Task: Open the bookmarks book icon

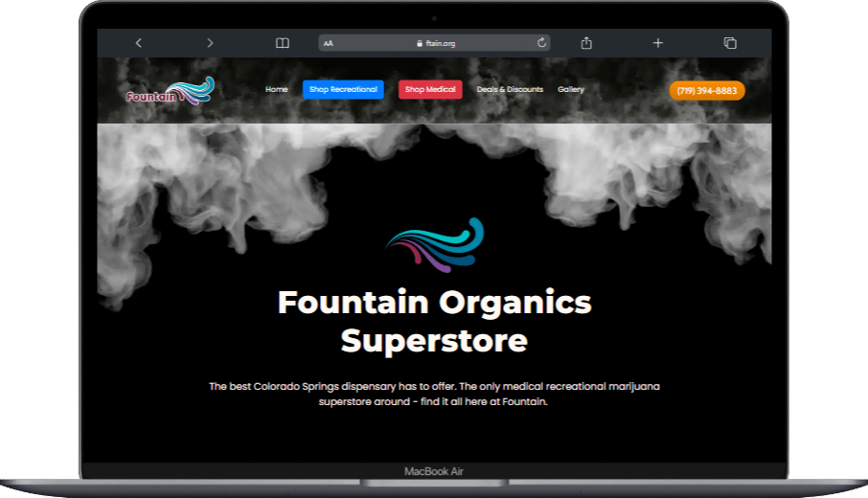Action: pos(282,43)
